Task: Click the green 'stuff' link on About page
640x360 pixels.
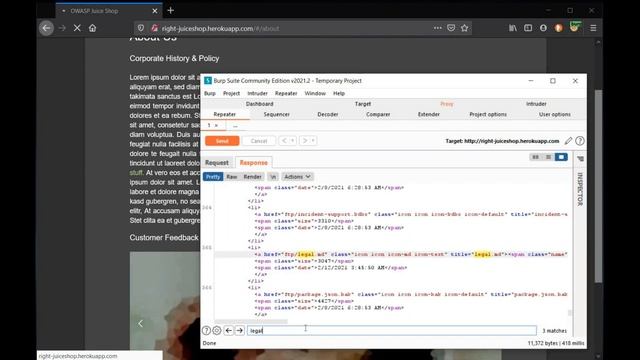Action: [x=136, y=173]
